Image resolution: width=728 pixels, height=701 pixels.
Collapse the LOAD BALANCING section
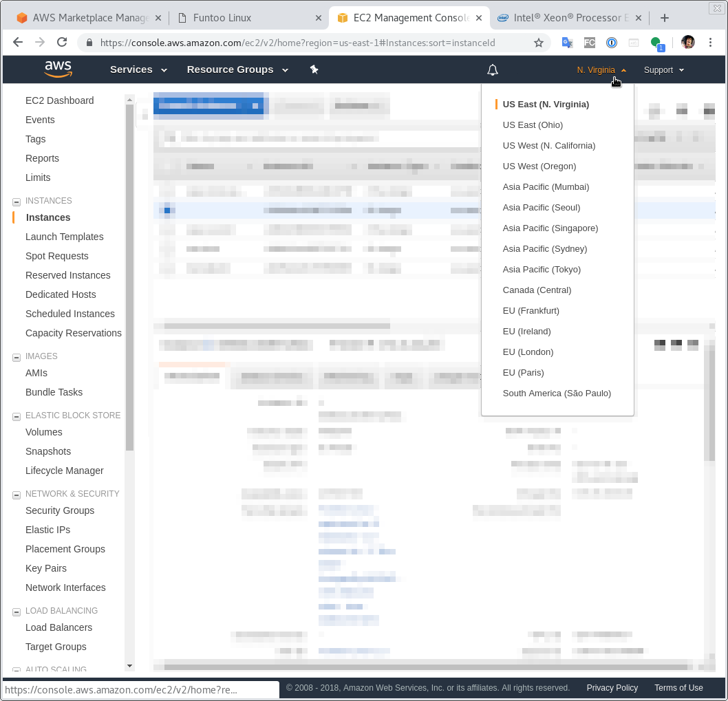tap(17, 612)
